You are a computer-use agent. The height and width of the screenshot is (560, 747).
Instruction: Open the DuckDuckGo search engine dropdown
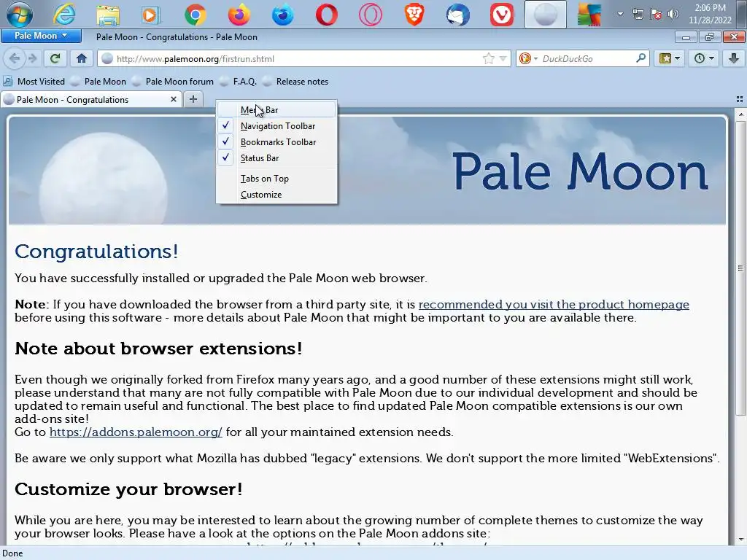tap(528, 58)
